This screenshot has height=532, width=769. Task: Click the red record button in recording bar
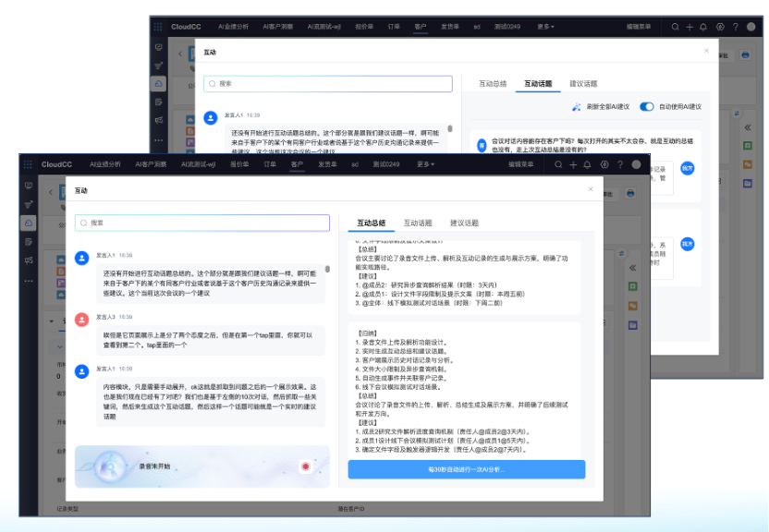[x=306, y=466]
